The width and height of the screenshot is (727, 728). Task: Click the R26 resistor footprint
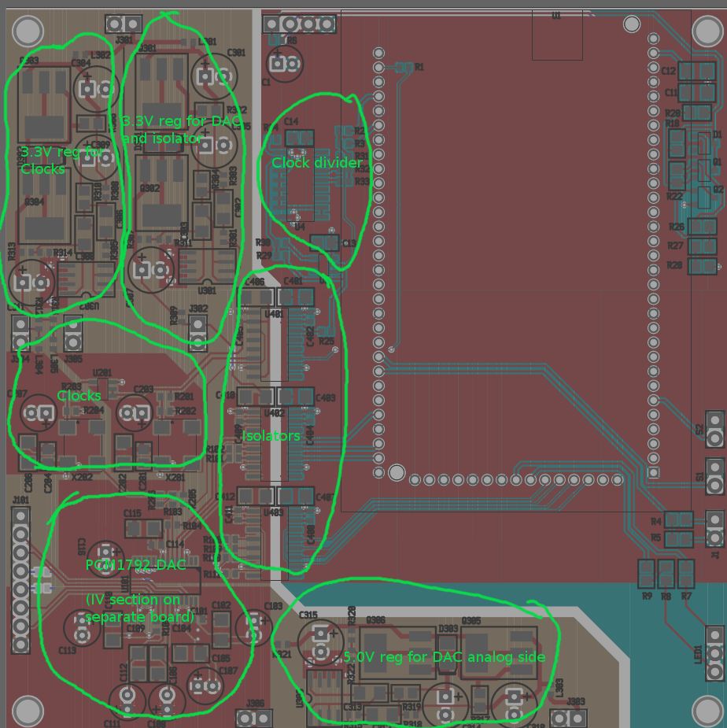pyautogui.click(x=702, y=227)
